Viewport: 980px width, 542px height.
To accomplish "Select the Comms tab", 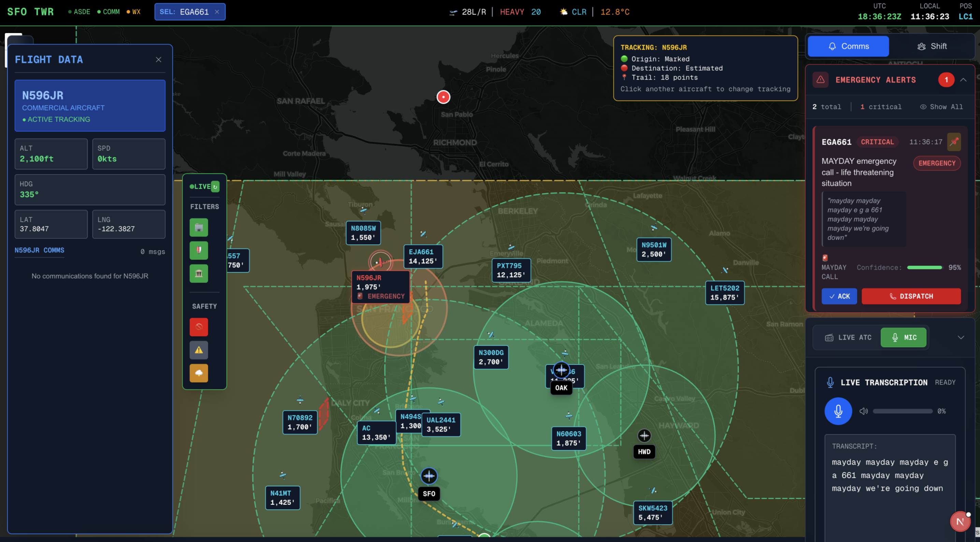I will [x=848, y=46].
